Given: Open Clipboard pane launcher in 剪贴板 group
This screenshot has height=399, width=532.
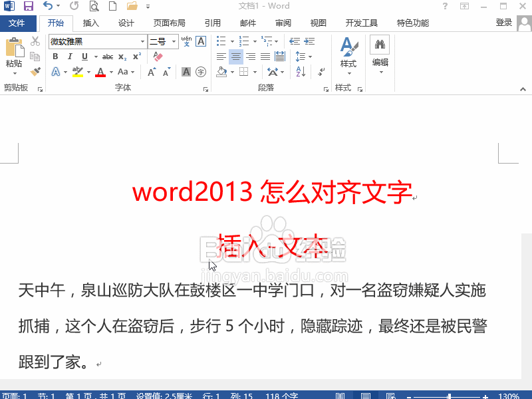Looking at the screenshot, I should 40,89.
